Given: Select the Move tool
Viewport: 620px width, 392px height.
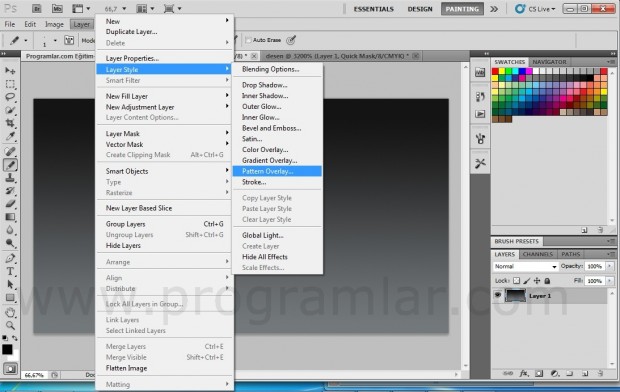Looking at the screenshot, I should click(10, 70).
